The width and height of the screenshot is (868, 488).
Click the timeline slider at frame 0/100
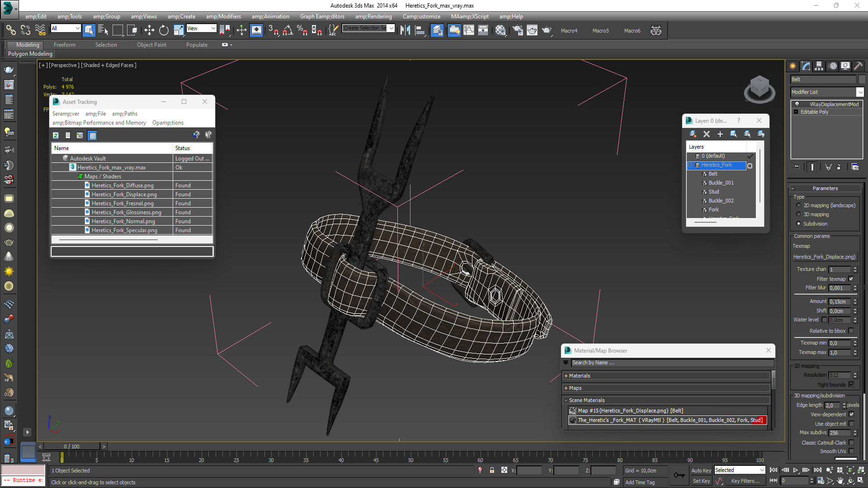(71, 446)
